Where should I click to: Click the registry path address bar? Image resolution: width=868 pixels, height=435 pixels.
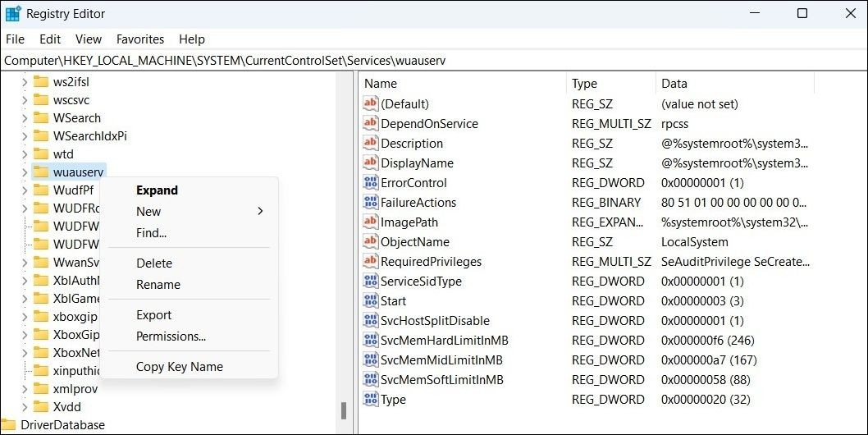(434, 61)
